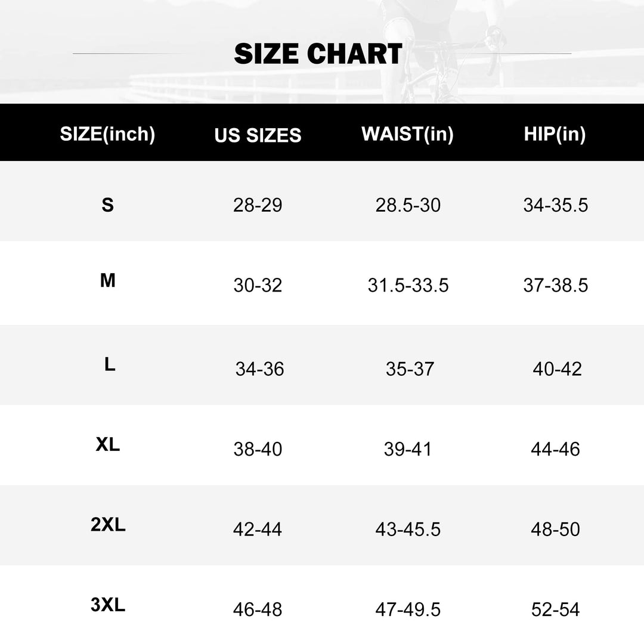Click the HIP(in) column header
The image size is (644, 644).
[555, 134]
